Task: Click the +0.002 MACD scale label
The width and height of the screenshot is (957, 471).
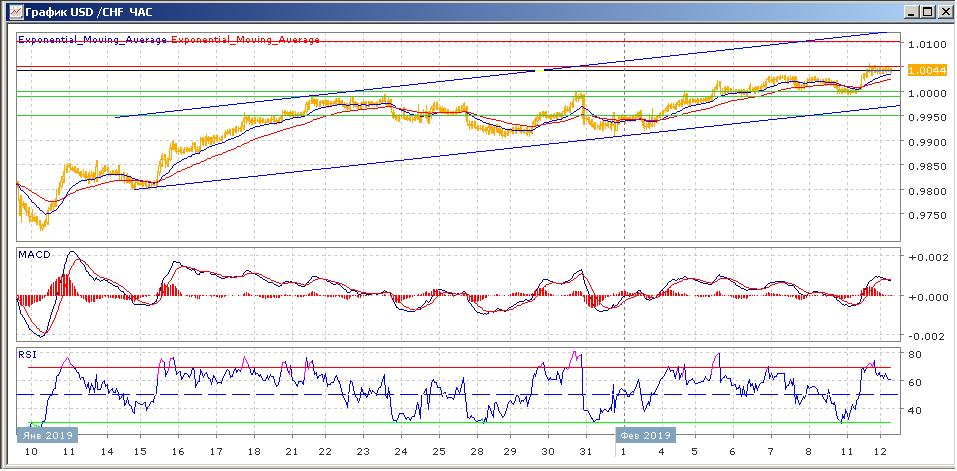Action: point(927,258)
